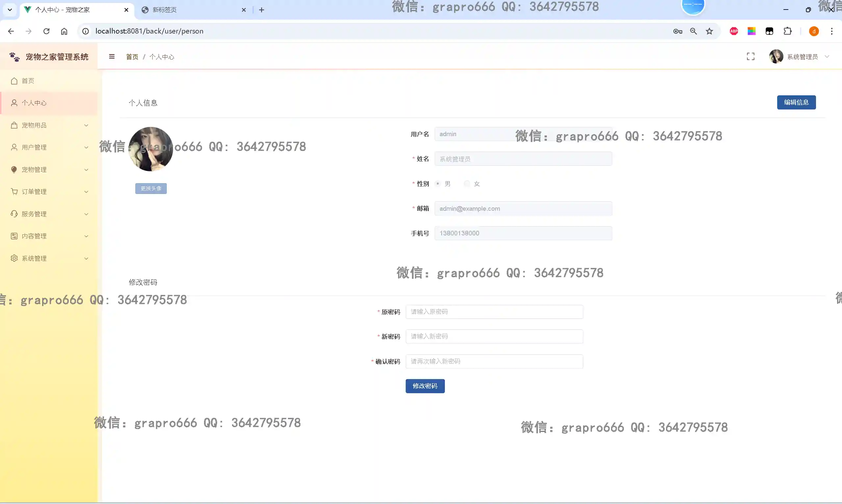Click the password key icon in address bar
The width and height of the screenshot is (842, 504).
coord(677,31)
